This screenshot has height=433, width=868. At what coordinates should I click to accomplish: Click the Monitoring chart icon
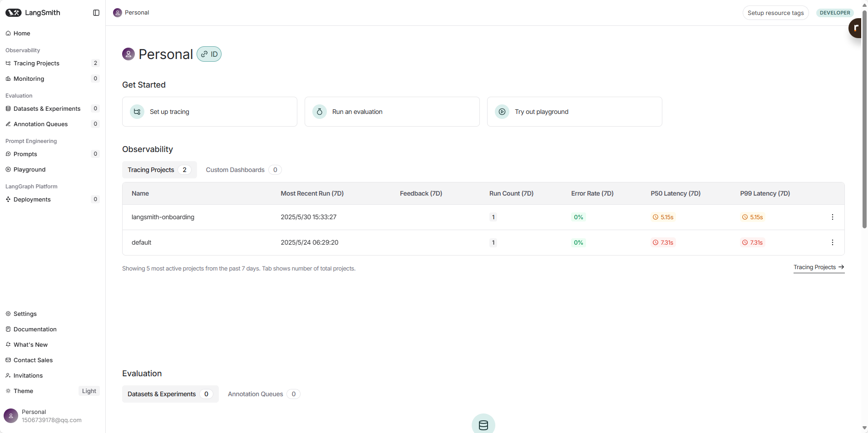pos(8,79)
